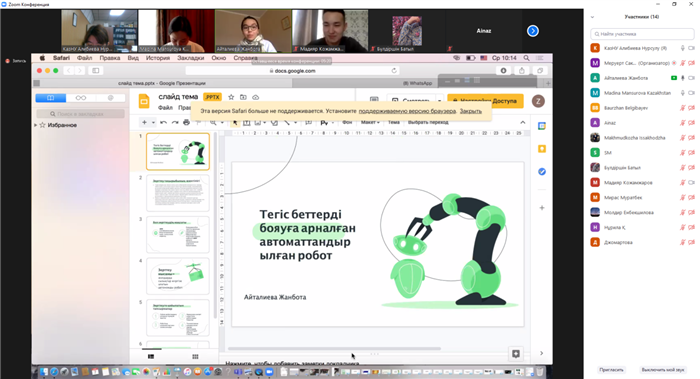Image resolution: width=700 pixels, height=379 pixels.
Task: Open the Правка menu
Action: coord(110,58)
